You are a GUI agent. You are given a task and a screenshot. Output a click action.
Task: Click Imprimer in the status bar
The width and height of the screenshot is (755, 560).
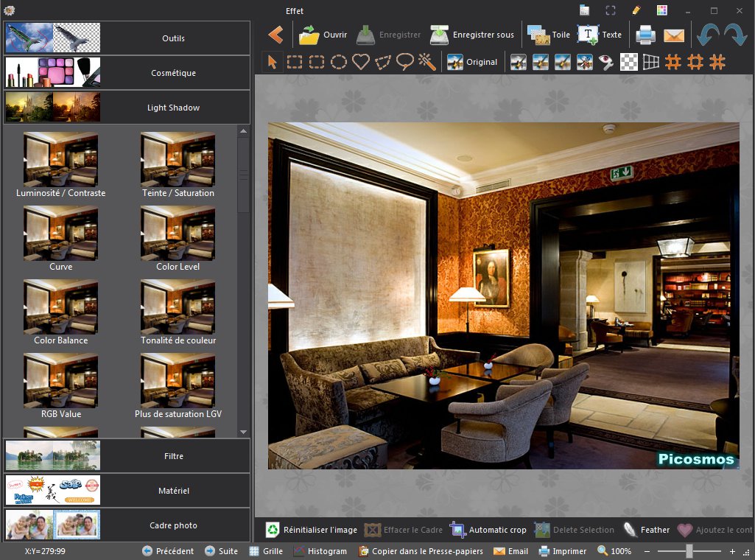[562, 551]
